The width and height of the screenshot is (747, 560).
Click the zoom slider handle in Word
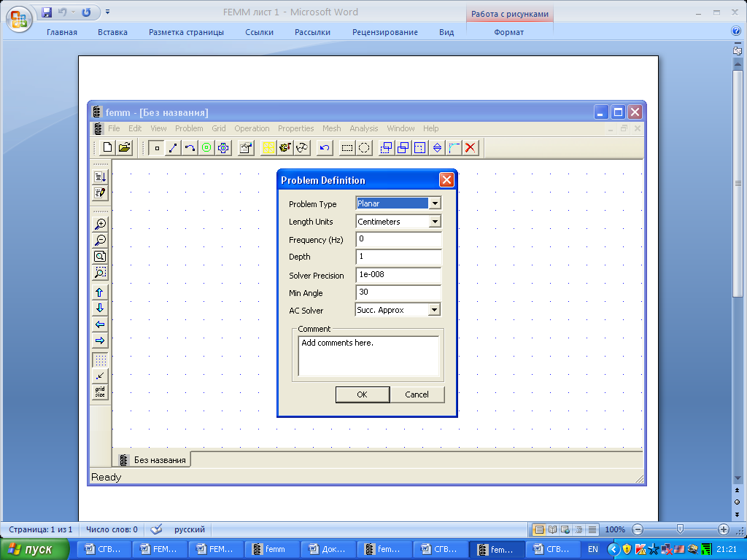[681, 529]
